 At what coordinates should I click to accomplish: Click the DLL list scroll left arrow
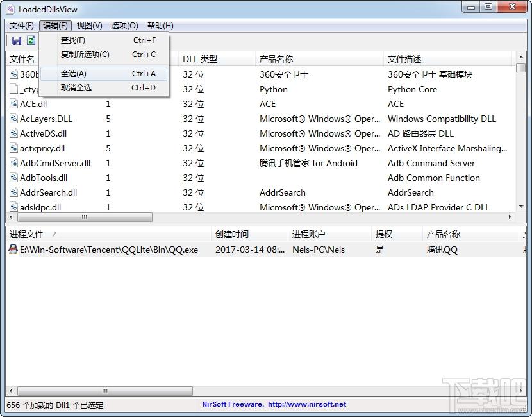(11, 217)
